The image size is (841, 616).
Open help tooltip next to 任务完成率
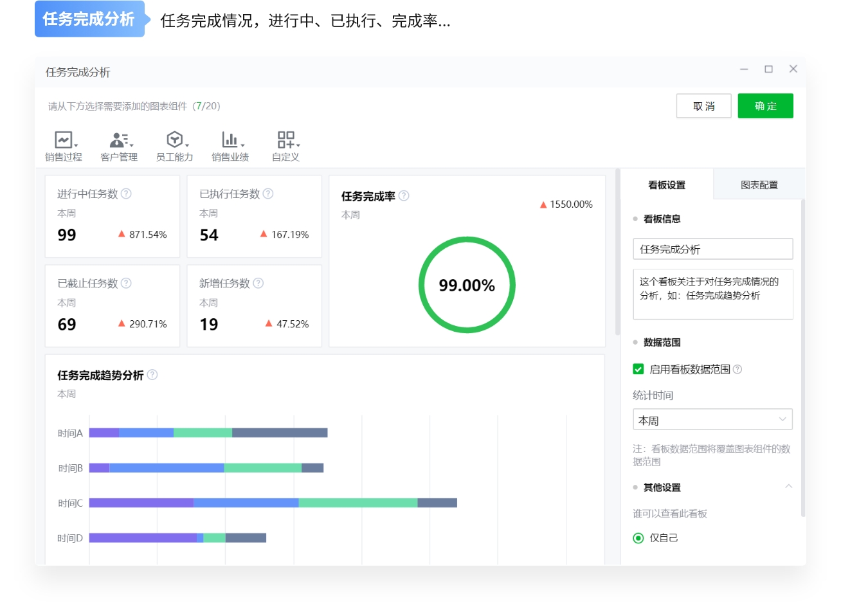tap(404, 196)
